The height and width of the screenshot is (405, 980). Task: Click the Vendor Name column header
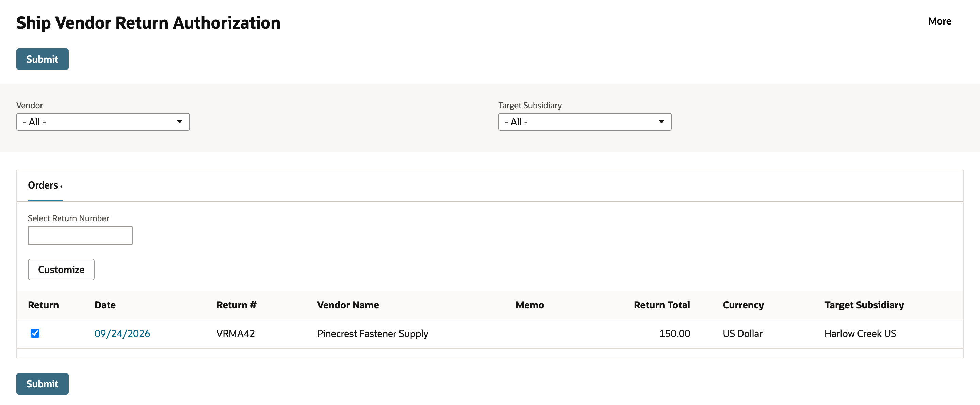(348, 305)
